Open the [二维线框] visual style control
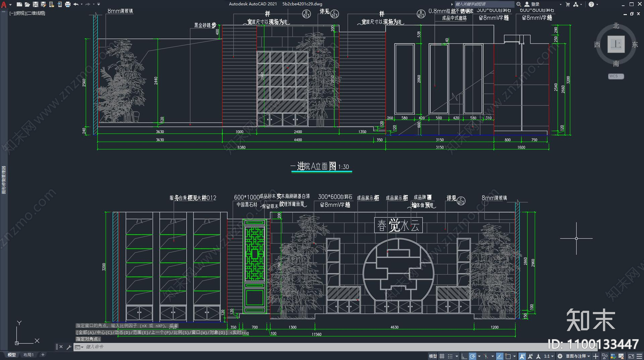 click(x=36, y=13)
